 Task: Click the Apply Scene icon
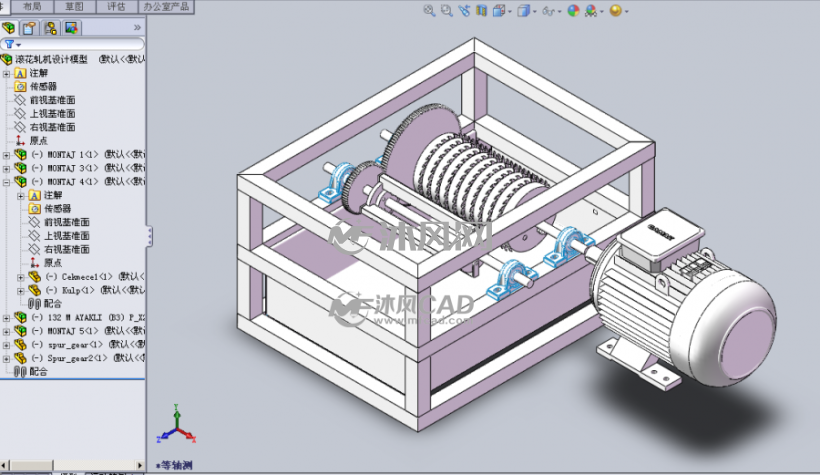pos(590,10)
